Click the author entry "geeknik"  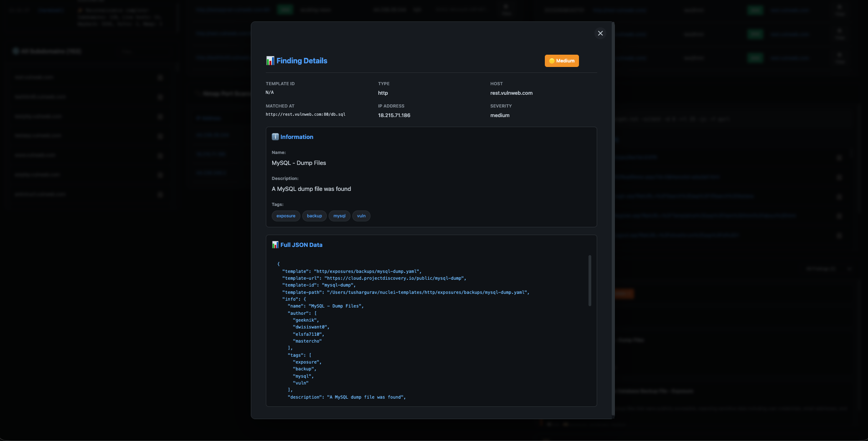pyautogui.click(x=306, y=320)
